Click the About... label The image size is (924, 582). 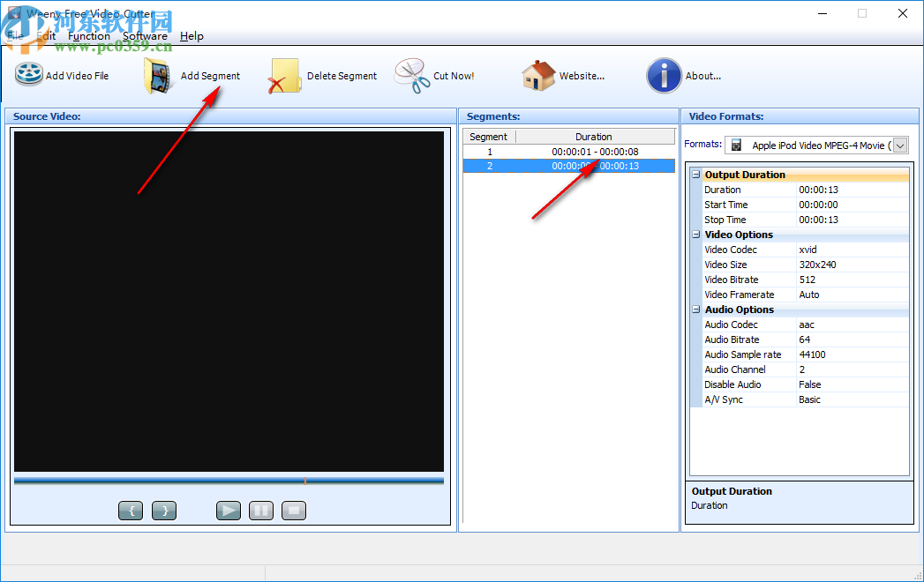pos(703,76)
